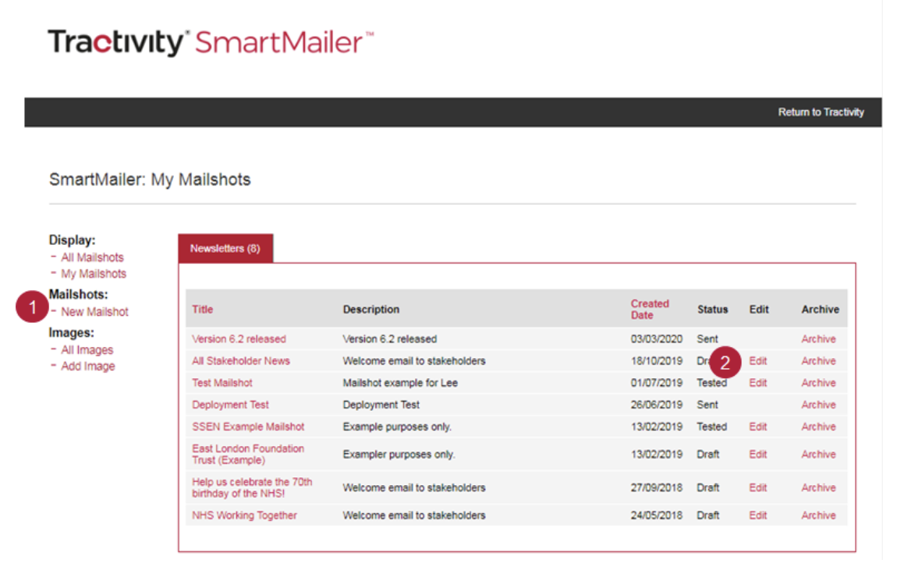897x588 pixels.
Task: Click the 'Exampler purposes only.' description
Action: coord(399,454)
